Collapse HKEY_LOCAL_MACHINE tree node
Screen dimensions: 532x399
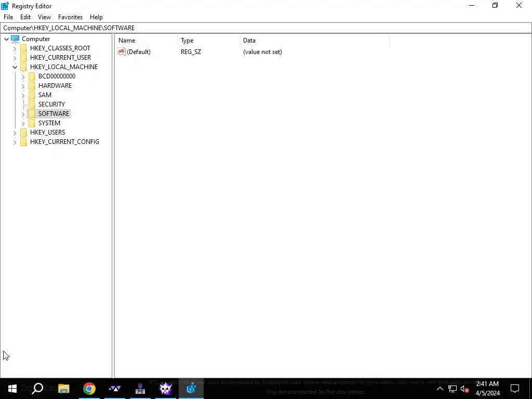point(15,67)
